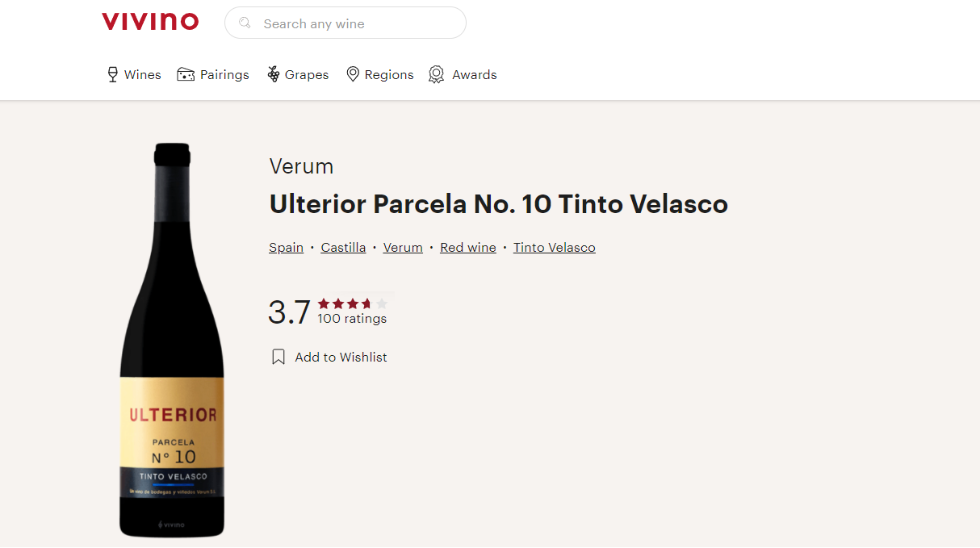The image size is (980, 548).
Task: Click the Regions map pin icon
Action: (x=353, y=74)
